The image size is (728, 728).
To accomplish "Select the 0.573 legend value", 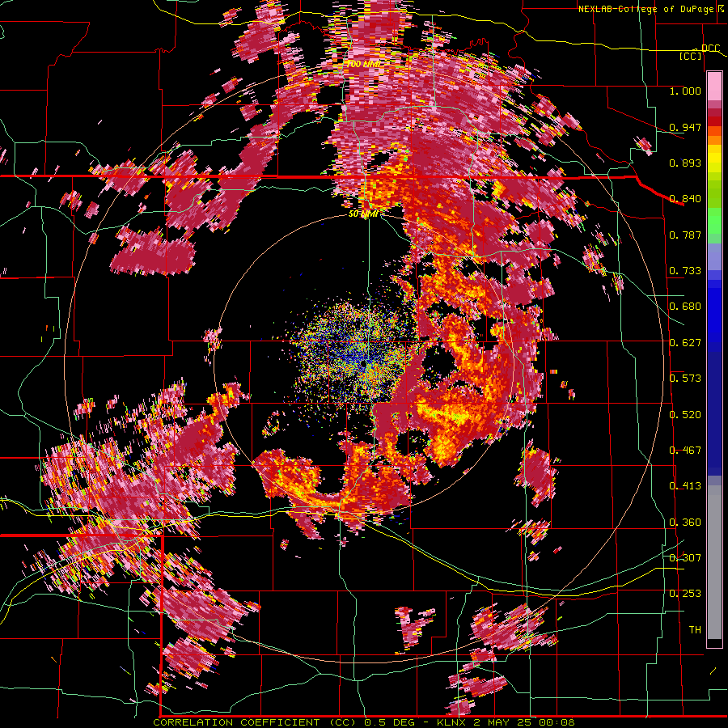I will pos(685,379).
